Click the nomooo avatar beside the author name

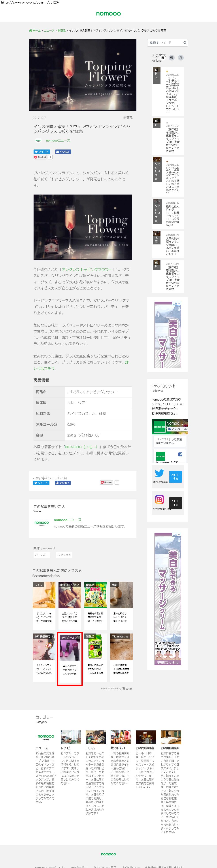[38, 140]
